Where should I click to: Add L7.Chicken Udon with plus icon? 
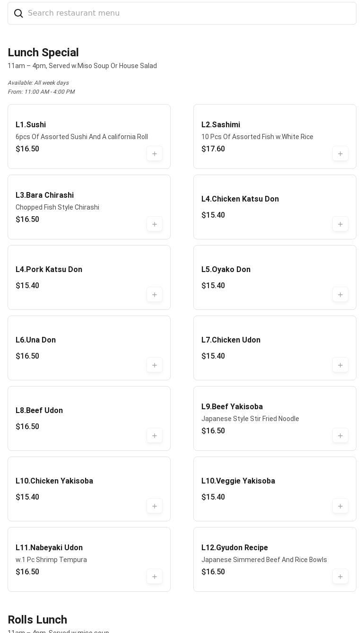pyautogui.click(x=340, y=365)
